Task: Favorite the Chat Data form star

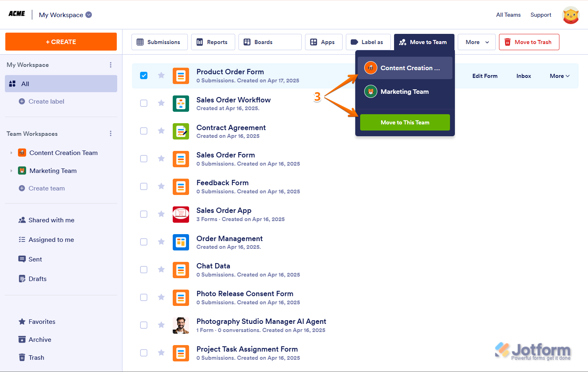Action: [x=161, y=269]
